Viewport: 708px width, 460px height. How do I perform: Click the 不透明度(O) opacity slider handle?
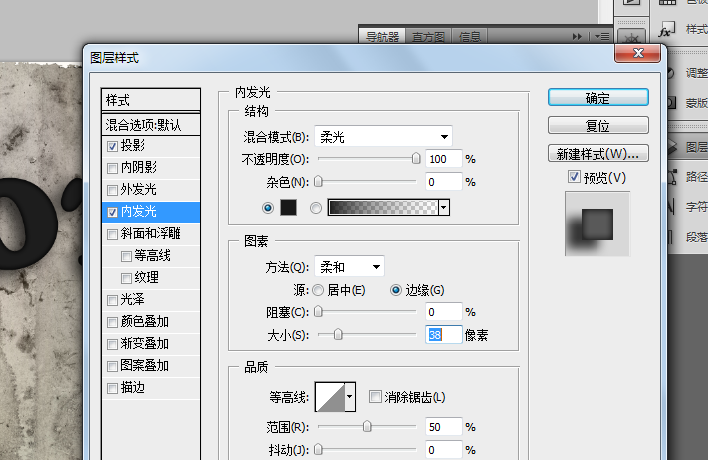(416, 158)
